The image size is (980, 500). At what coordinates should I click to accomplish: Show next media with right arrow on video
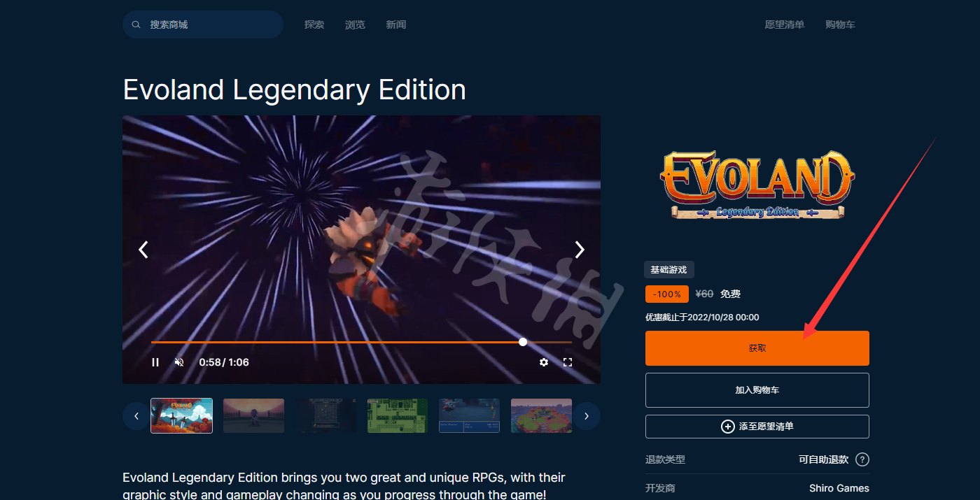click(x=580, y=250)
